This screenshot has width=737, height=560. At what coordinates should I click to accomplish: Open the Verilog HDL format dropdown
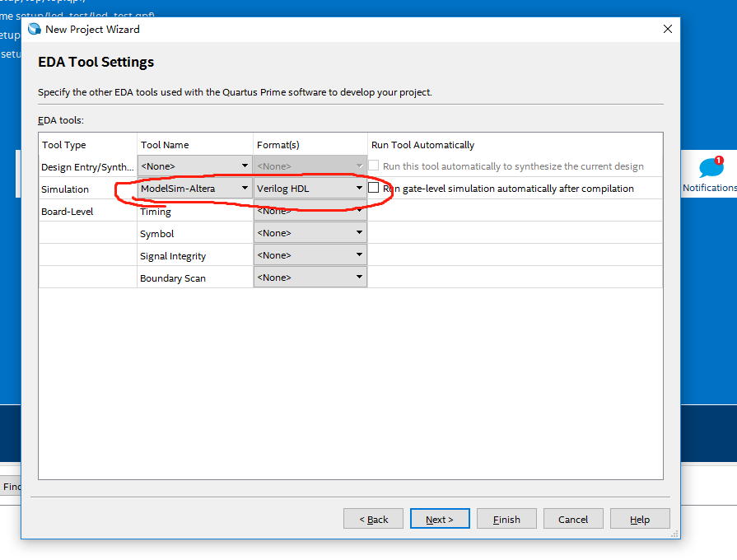pos(360,188)
